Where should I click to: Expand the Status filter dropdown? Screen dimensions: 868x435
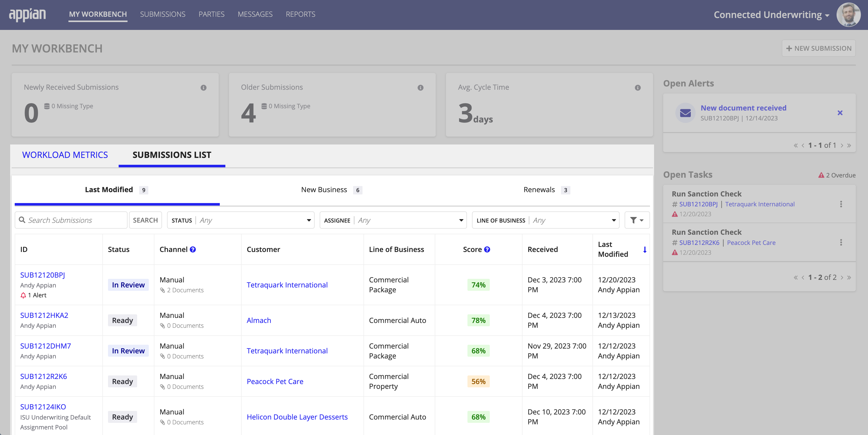point(241,220)
